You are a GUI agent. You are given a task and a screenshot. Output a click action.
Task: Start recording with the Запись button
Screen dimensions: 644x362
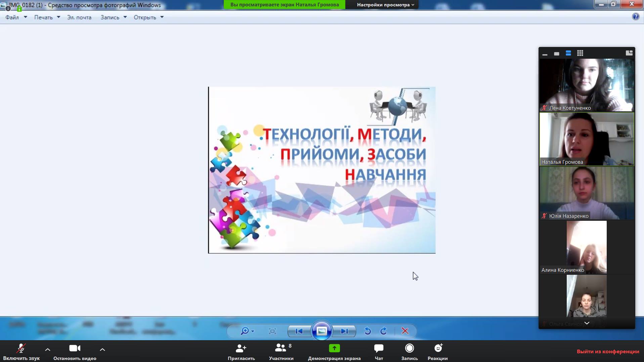click(409, 349)
